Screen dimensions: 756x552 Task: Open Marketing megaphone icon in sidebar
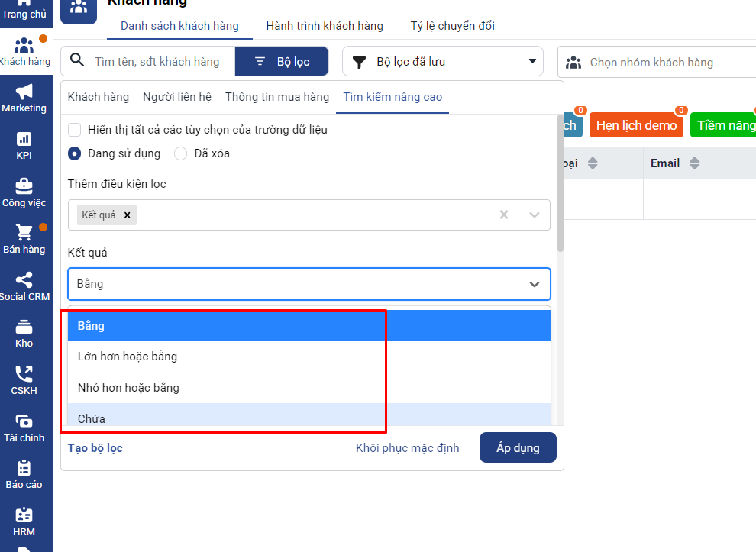pyautogui.click(x=24, y=92)
